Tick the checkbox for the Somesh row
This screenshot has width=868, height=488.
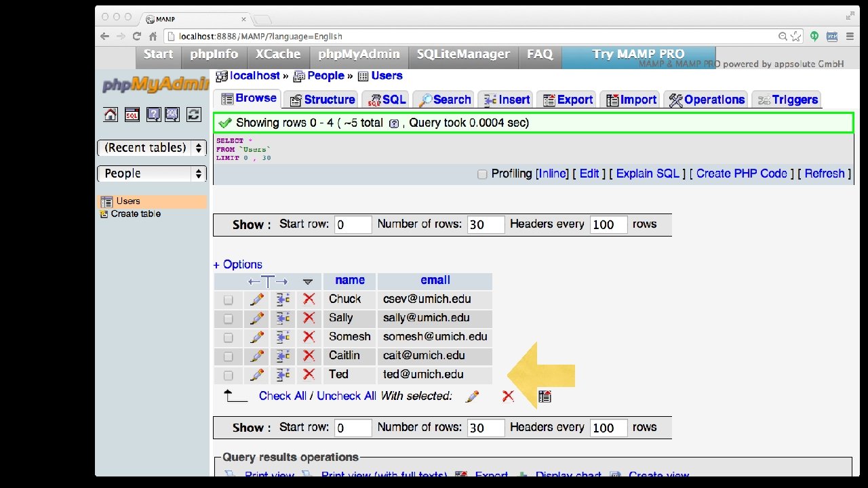(229, 338)
